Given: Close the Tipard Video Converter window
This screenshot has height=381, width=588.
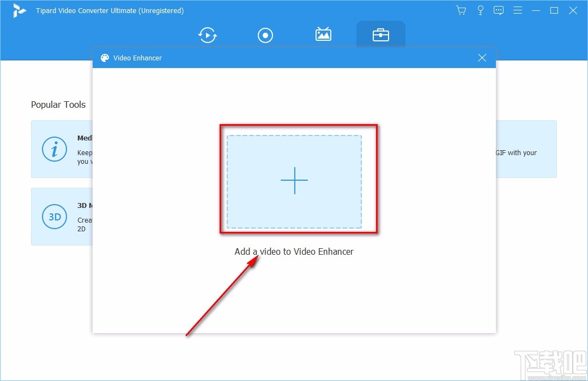Looking at the screenshot, I should [x=573, y=10].
